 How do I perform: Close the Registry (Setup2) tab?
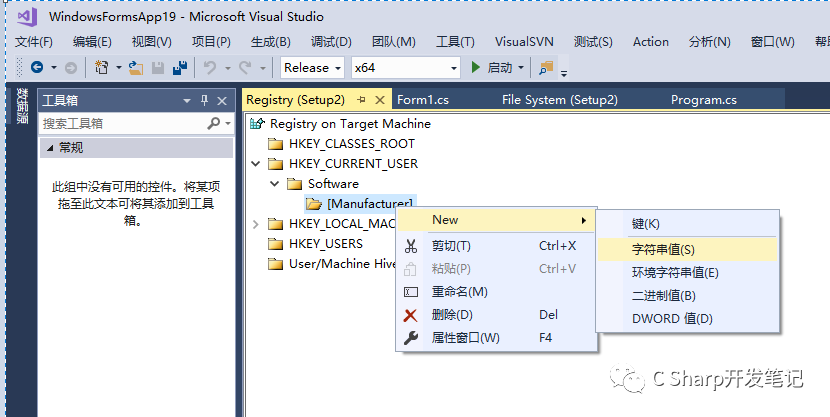(380, 99)
